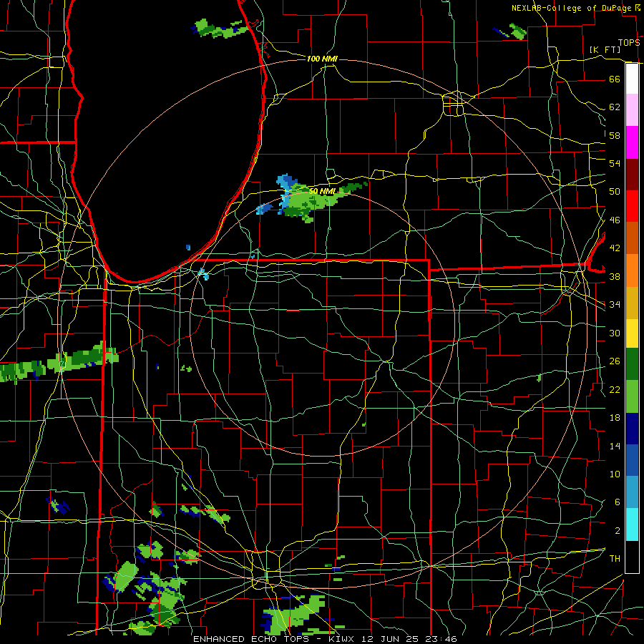Pick the sky blue legend swatch
Screen dimensions: 644x644
(x=632, y=492)
